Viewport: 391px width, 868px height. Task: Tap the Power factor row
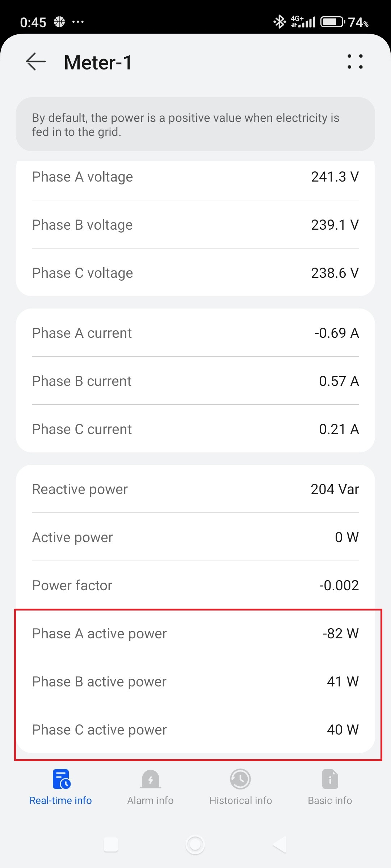click(x=195, y=586)
